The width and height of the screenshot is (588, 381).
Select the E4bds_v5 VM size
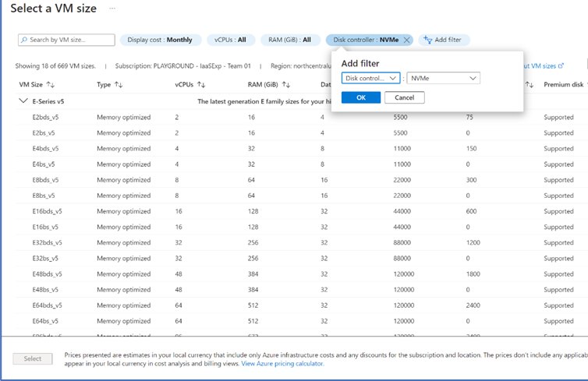(45, 149)
